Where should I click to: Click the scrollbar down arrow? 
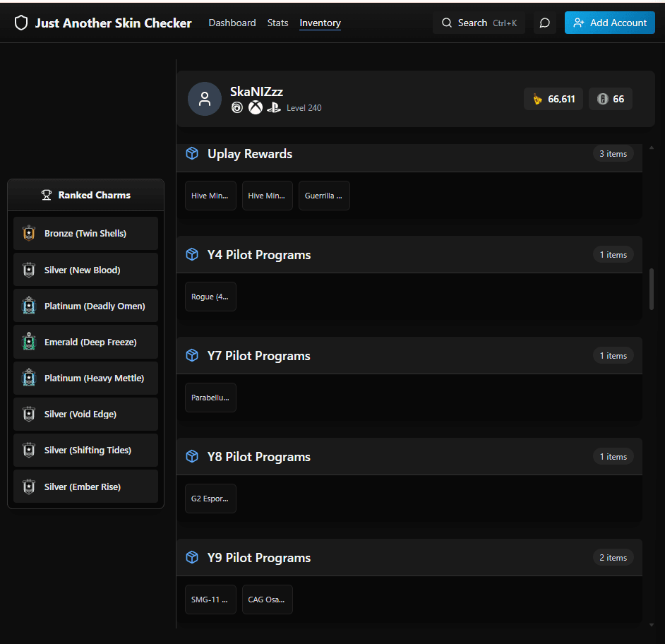[652, 625]
